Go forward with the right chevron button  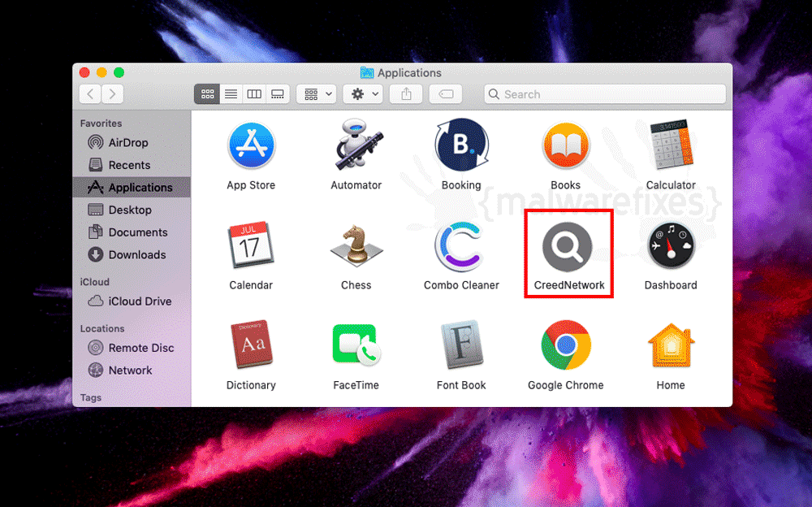click(x=112, y=94)
